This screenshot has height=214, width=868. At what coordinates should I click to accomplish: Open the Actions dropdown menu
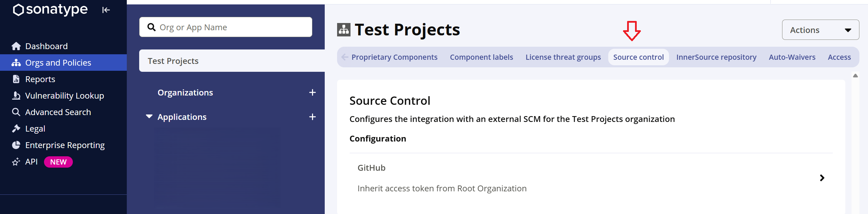(x=821, y=30)
